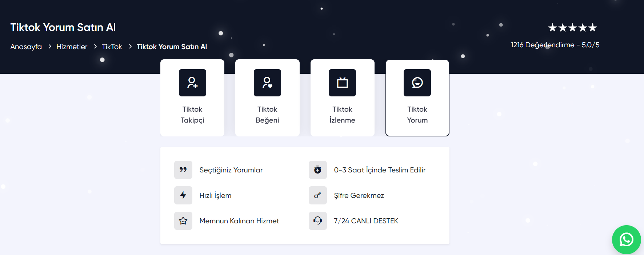
Task: Click the Tiktok Takipçi follower icon
Action: (x=192, y=83)
